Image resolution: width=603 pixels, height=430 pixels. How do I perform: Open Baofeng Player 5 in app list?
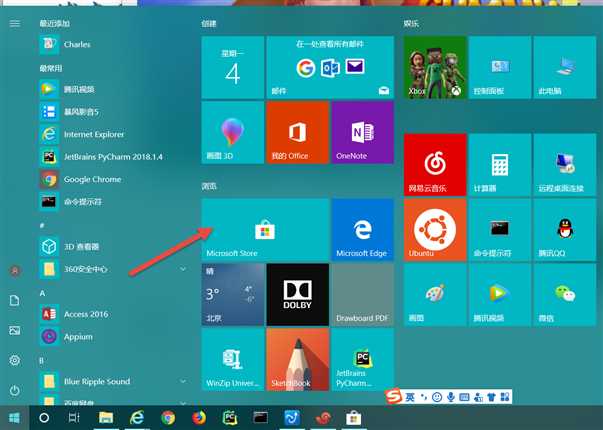coord(113,112)
